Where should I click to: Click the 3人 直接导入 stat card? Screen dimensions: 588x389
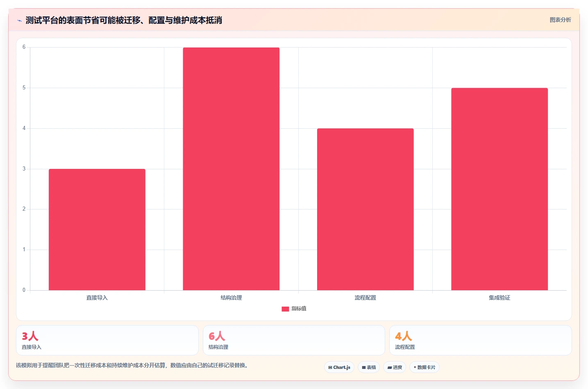(x=107, y=340)
